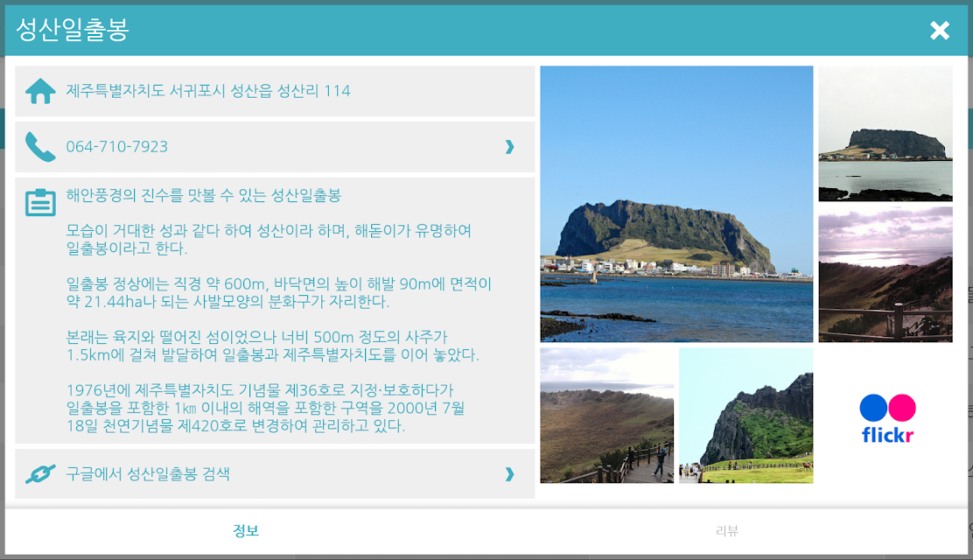
Task: Select heading 해안풍경의 진수를 맛볼 수 있는 성산일출봉
Action: [x=204, y=196]
